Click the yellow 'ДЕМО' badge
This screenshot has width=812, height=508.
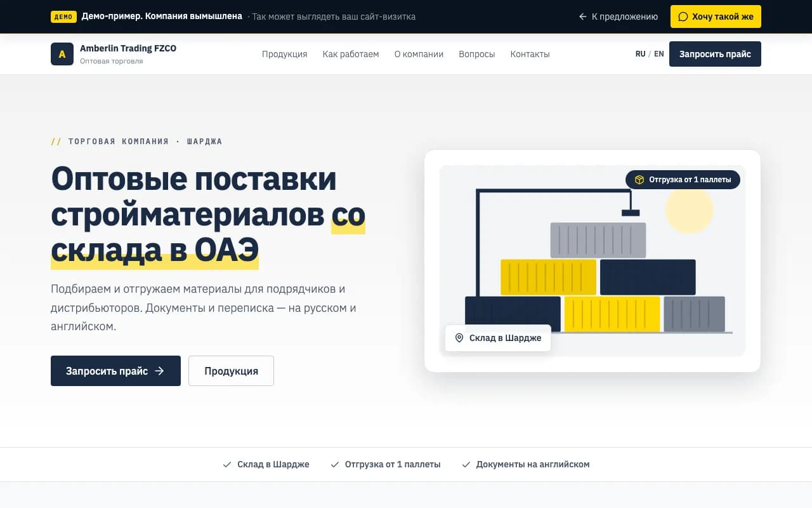pos(63,17)
